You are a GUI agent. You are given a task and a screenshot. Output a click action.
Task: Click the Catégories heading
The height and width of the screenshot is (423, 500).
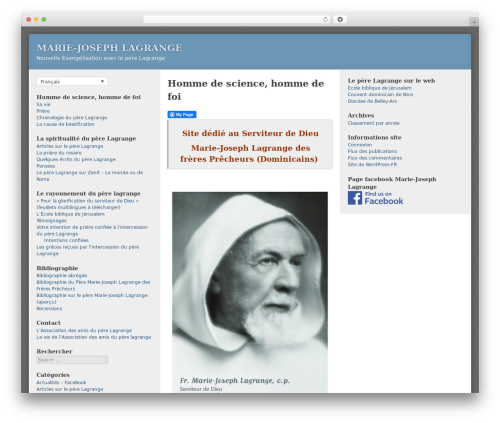click(x=53, y=375)
